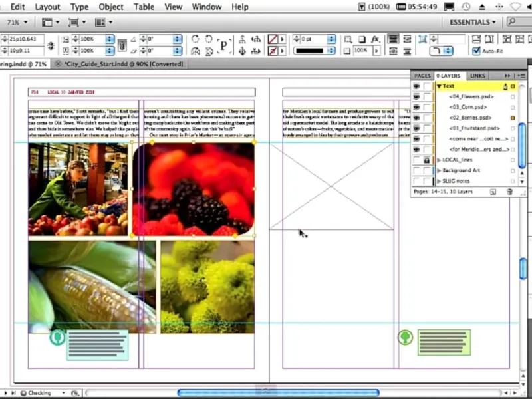The height and width of the screenshot is (399, 532).
Task: Open the Layers panel flyout menu
Action: pos(521,76)
